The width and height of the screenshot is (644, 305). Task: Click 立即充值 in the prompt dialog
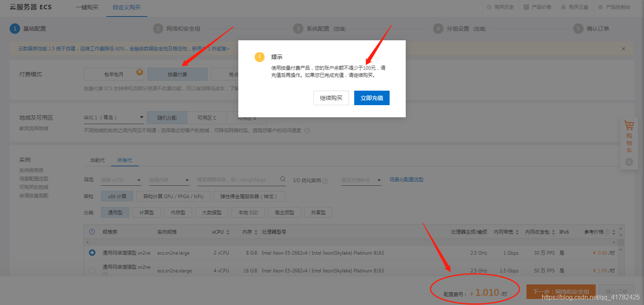click(x=372, y=98)
